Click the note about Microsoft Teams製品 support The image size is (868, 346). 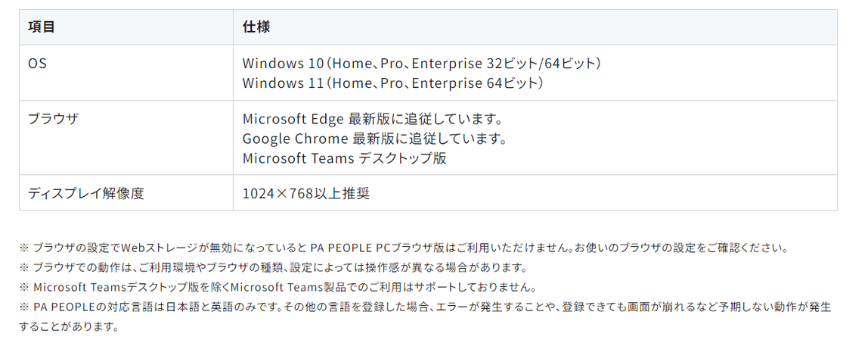278,287
